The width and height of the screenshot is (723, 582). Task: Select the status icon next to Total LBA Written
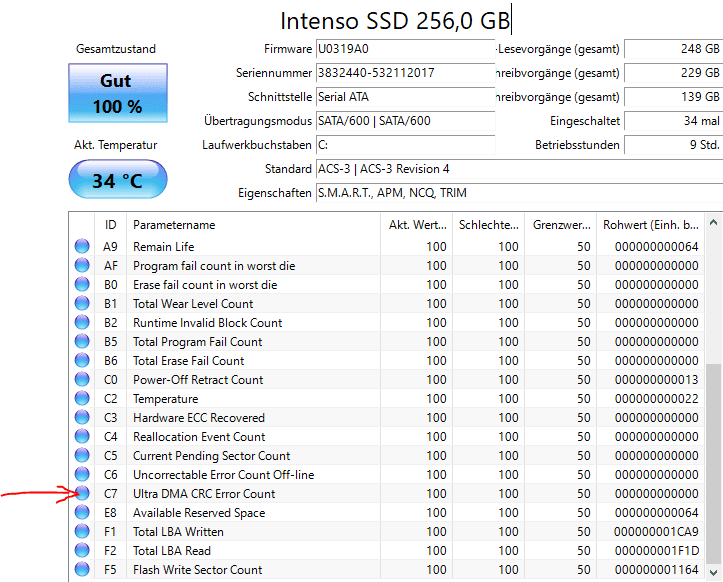click(82, 532)
